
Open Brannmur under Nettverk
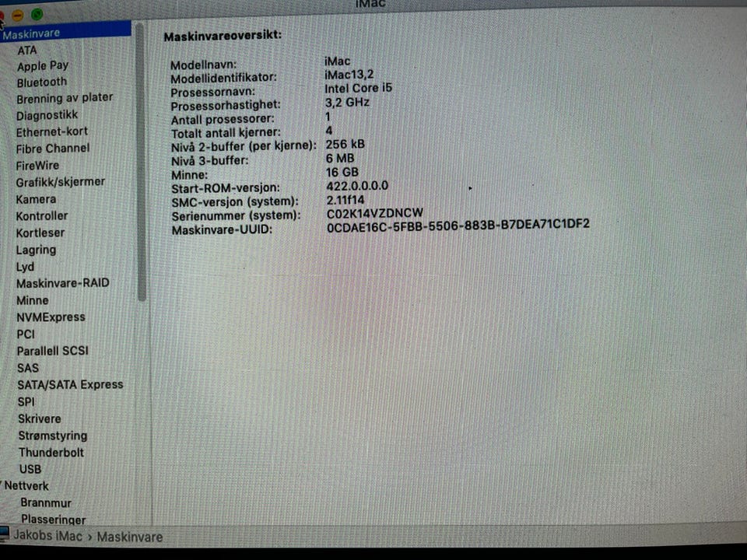pos(46,503)
